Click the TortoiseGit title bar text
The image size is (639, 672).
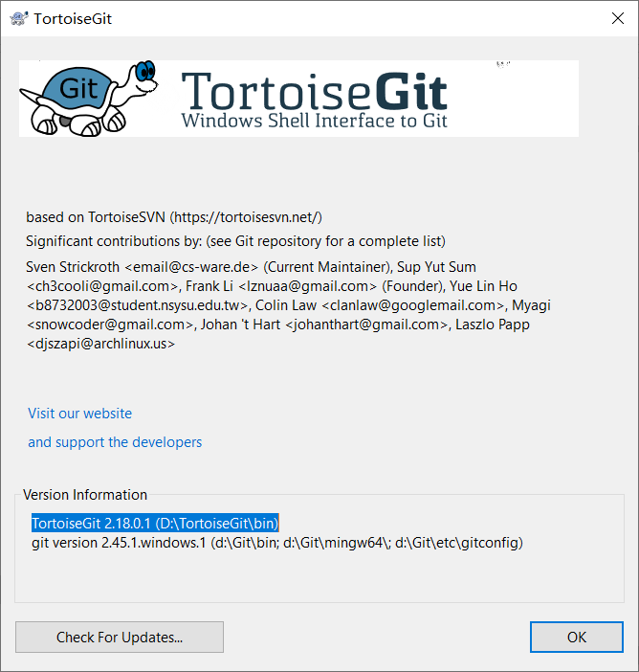(73, 19)
